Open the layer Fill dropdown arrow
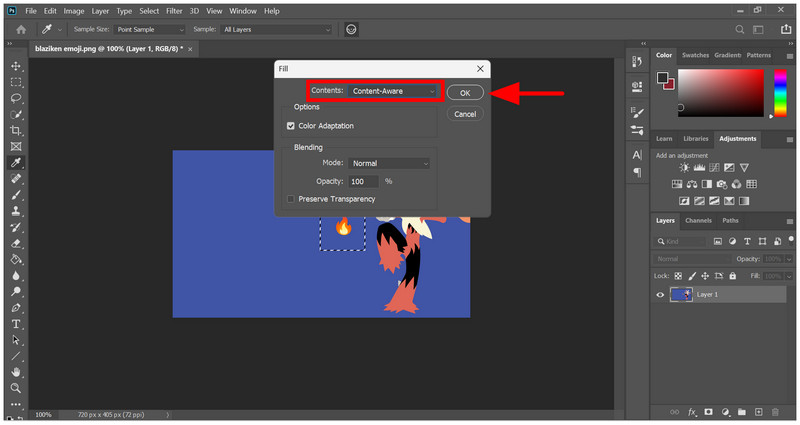The width and height of the screenshot is (800, 425). pos(789,276)
